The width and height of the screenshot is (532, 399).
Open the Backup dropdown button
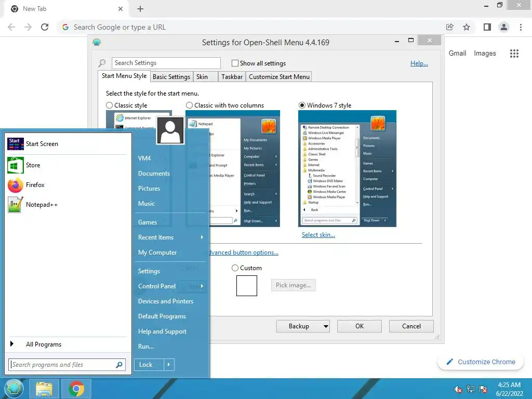point(303,326)
